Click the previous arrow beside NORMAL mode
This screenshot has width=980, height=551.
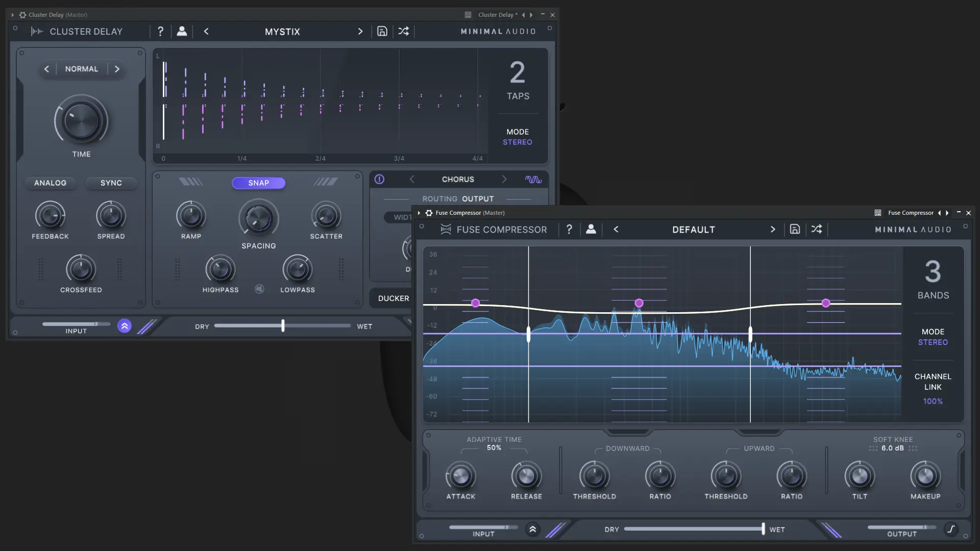tap(46, 68)
